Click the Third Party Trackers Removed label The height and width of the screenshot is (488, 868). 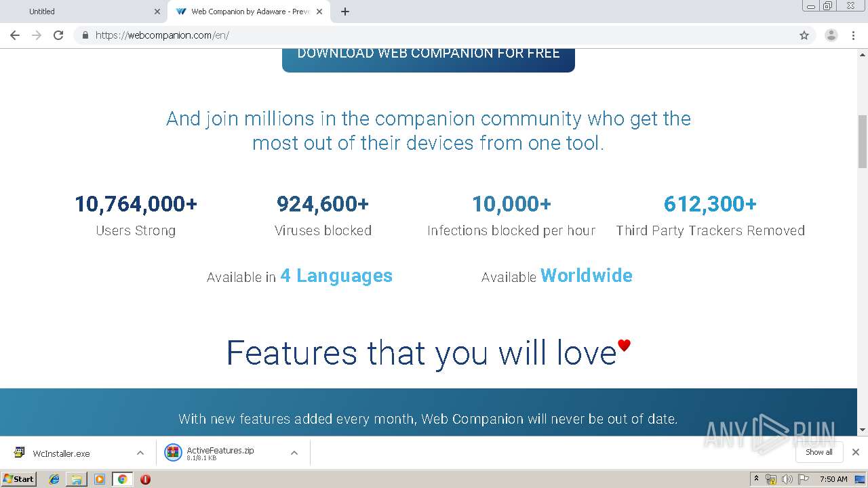pos(710,230)
